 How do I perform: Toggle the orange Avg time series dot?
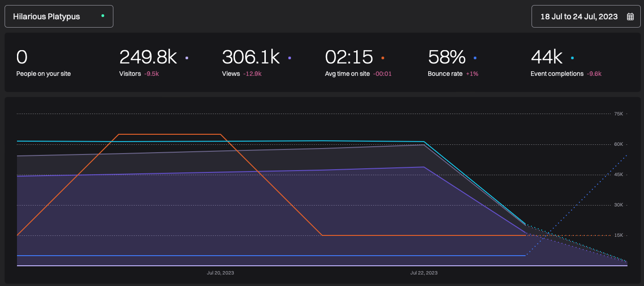[x=383, y=58]
